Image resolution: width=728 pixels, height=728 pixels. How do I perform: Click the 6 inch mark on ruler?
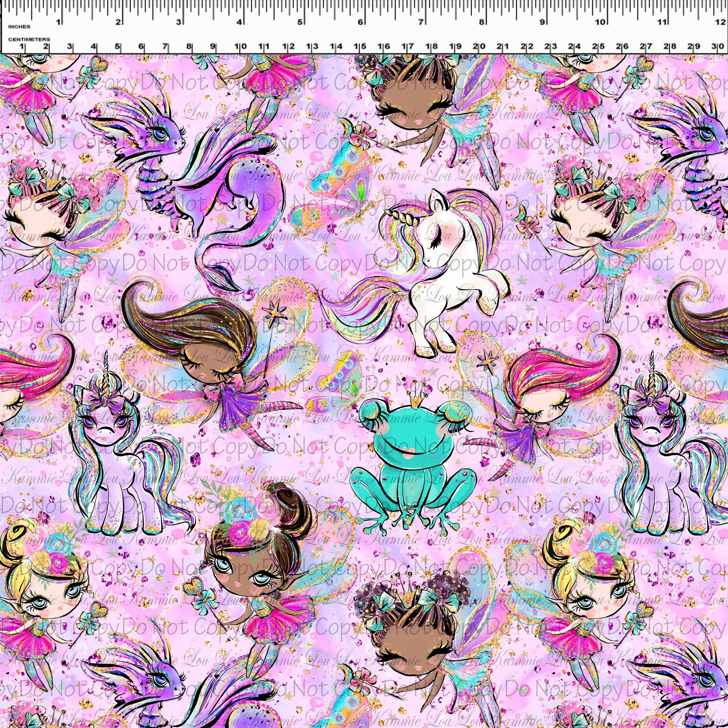click(x=361, y=22)
